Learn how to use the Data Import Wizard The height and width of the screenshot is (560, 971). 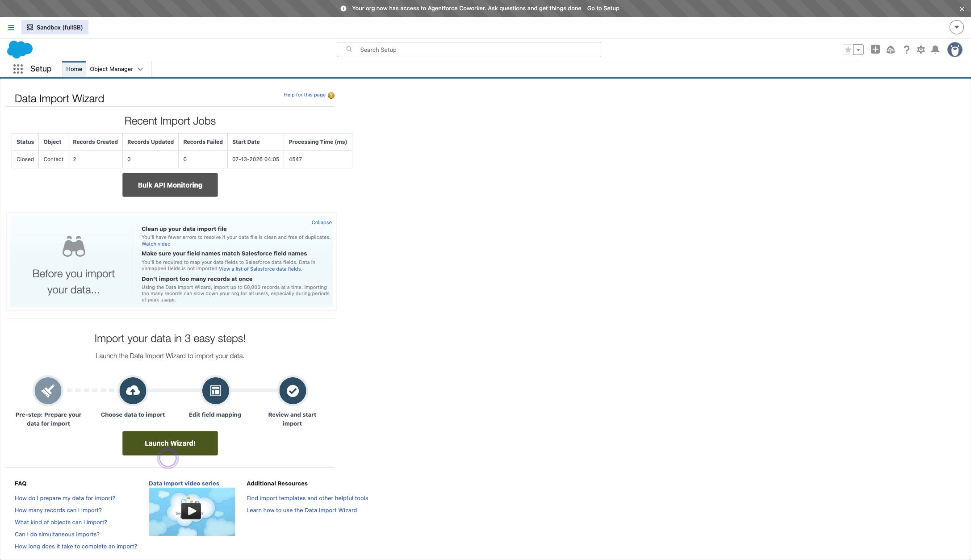click(x=301, y=510)
